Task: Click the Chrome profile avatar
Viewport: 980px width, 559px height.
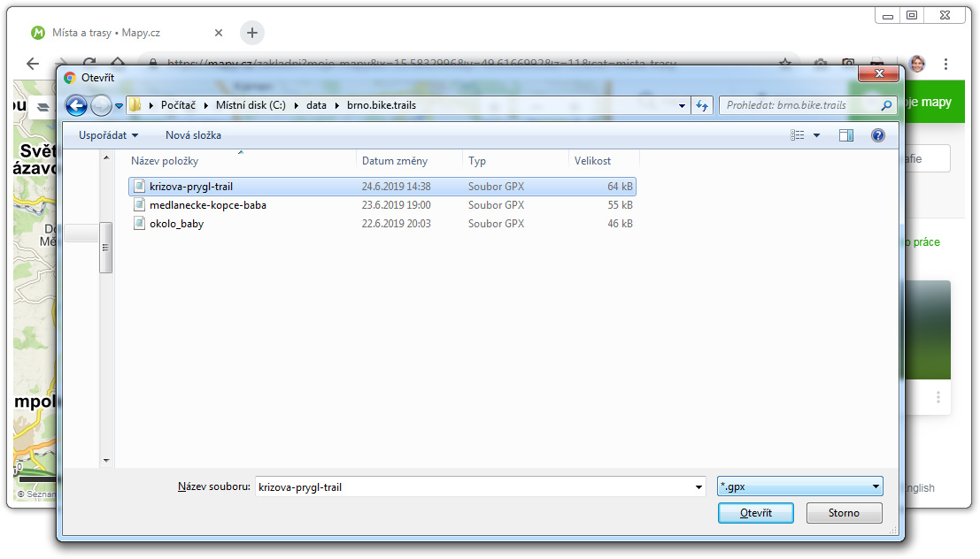Action: pyautogui.click(x=917, y=64)
